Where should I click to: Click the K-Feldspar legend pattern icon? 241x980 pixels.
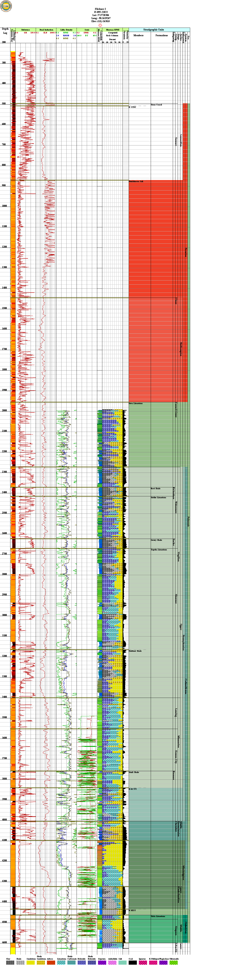153,962
